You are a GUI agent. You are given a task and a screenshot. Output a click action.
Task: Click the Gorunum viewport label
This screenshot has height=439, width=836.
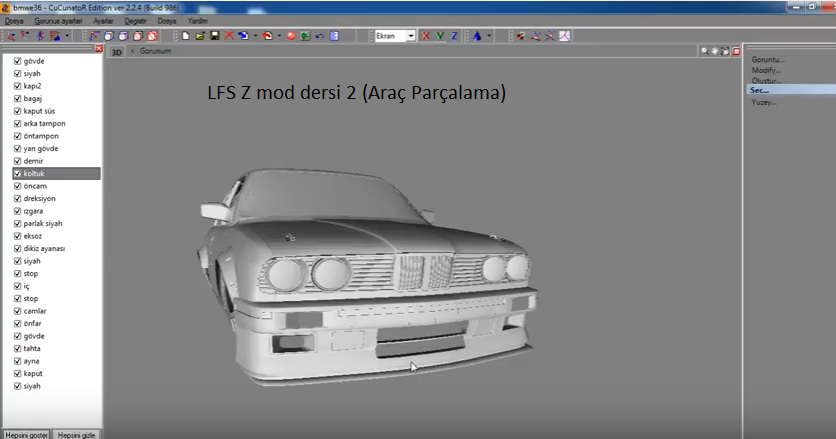click(155, 51)
